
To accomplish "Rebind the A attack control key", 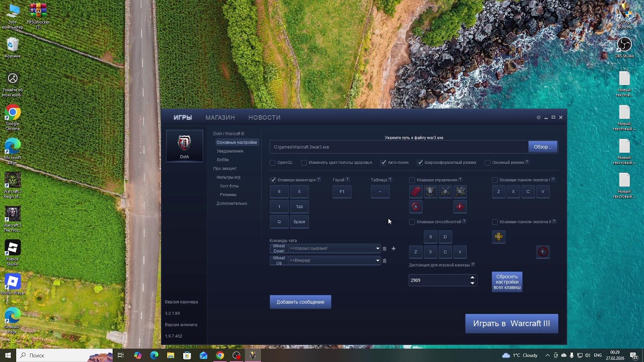I will tap(416, 207).
